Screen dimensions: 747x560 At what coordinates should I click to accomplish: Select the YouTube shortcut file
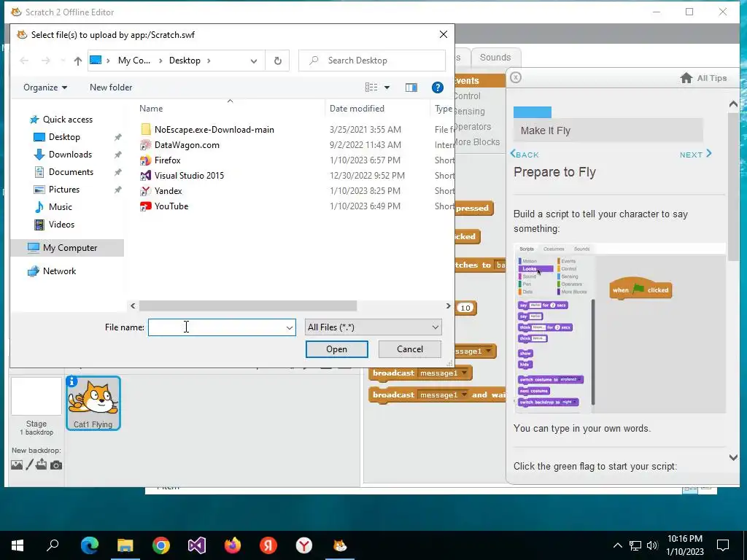pyautogui.click(x=171, y=206)
